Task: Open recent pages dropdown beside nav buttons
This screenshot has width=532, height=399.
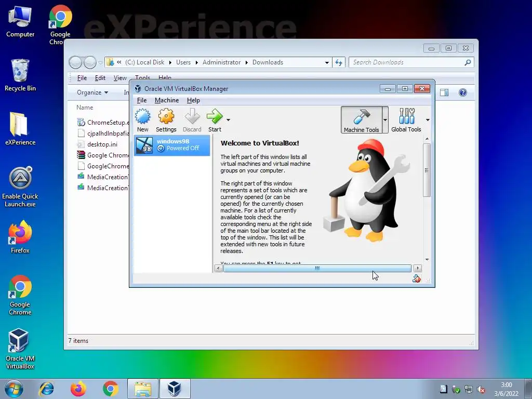Action: point(100,62)
